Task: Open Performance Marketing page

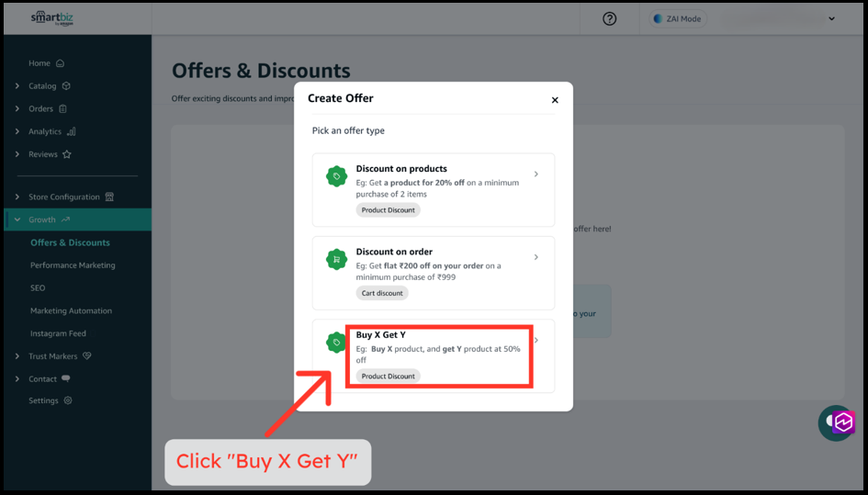Action: 73,265
